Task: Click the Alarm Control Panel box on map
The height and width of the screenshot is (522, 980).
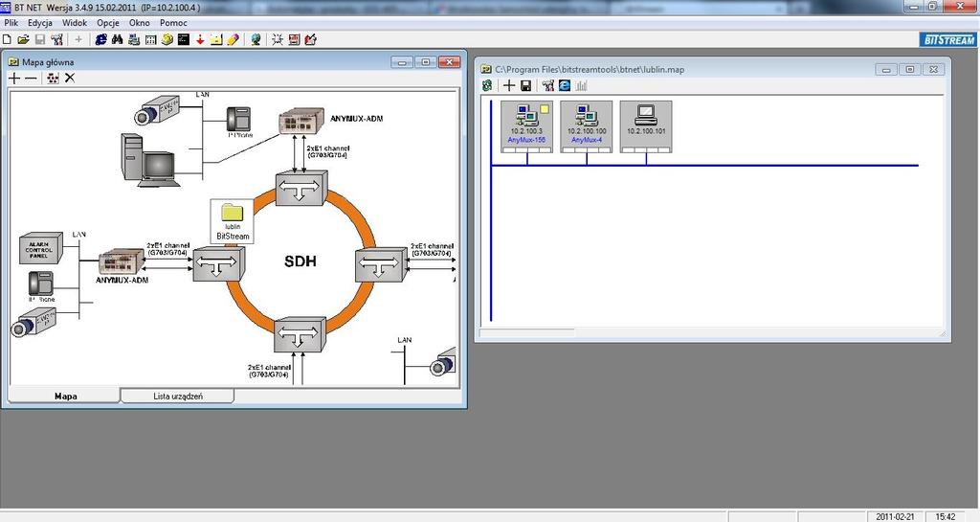Action: point(40,249)
